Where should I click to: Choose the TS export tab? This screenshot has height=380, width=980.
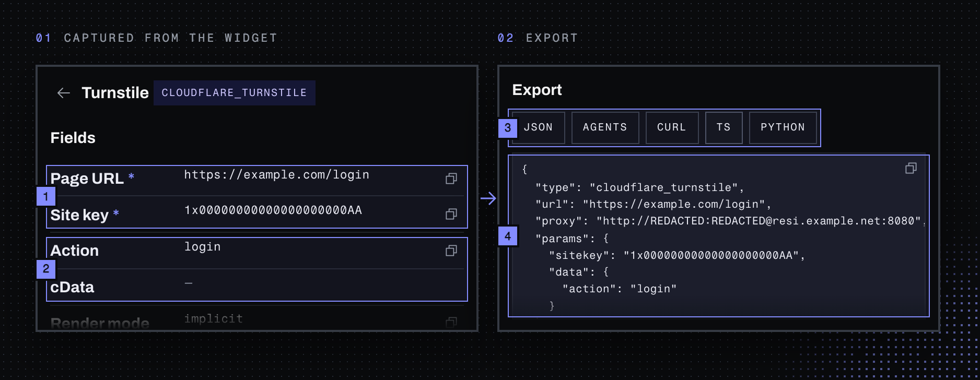[x=724, y=127]
